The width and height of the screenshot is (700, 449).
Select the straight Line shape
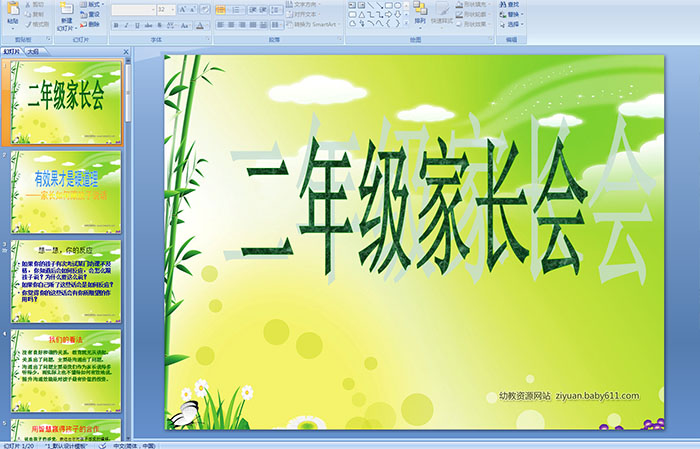pyautogui.click(x=371, y=5)
